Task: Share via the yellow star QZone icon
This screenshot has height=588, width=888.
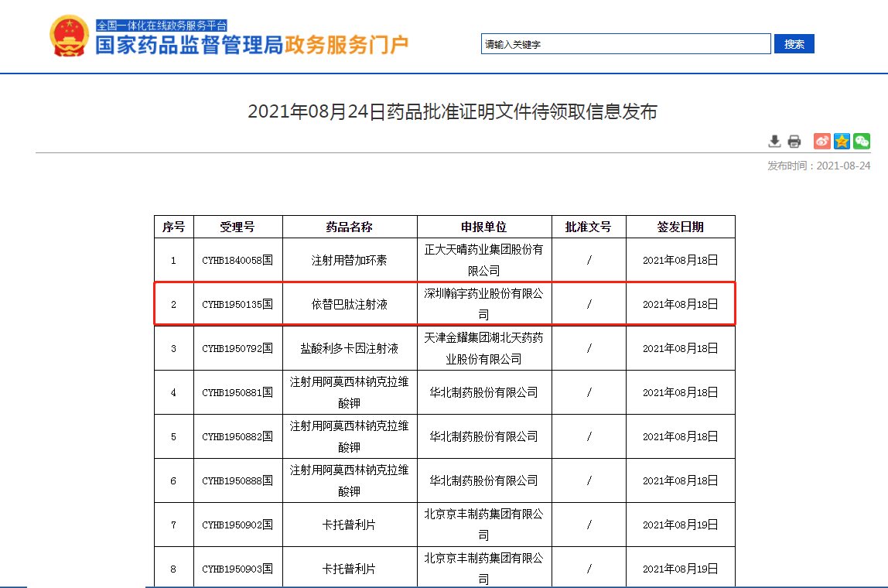Action: pos(842,141)
